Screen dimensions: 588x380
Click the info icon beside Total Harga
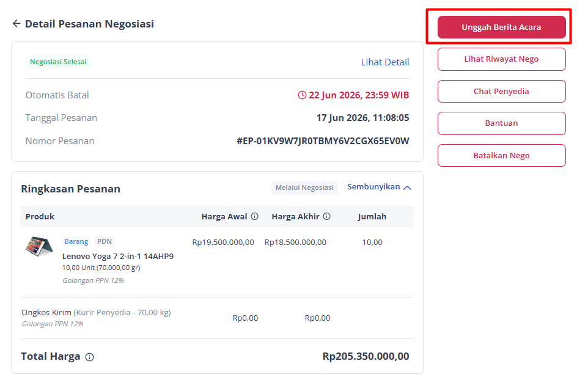point(90,357)
